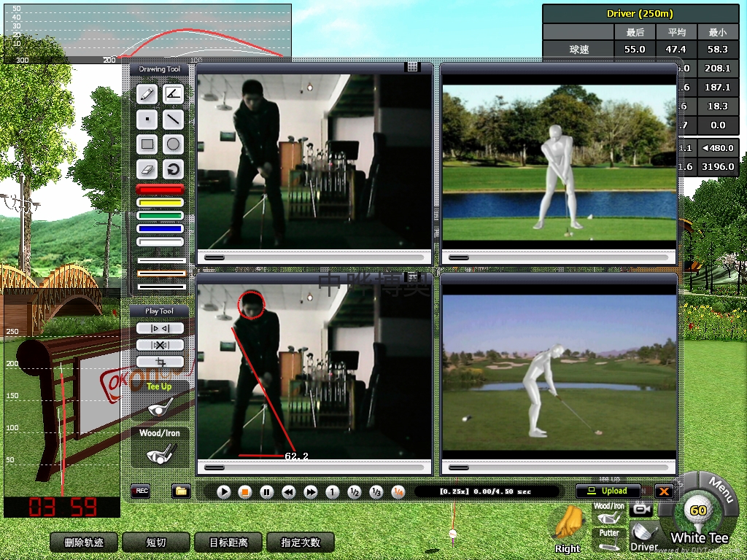Close the swing analysis panel
747x560 pixels.
664,491
